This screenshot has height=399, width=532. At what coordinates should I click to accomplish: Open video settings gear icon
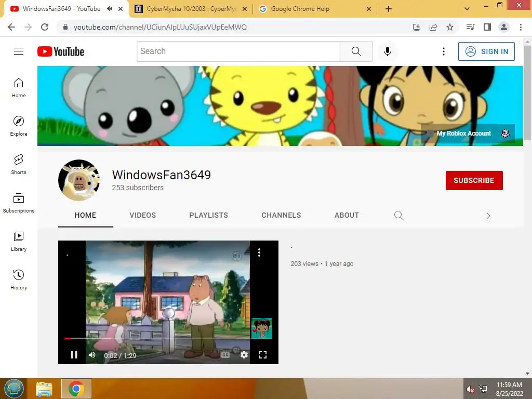pyautogui.click(x=244, y=355)
